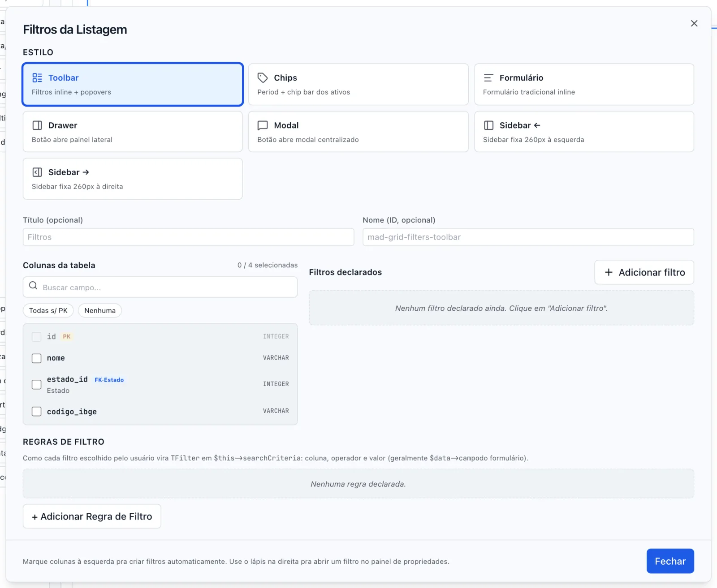Click the 'Nenhuma regra declarada.' placeholder
Image resolution: width=717 pixels, height=588 pixels.
pos(358,484)
